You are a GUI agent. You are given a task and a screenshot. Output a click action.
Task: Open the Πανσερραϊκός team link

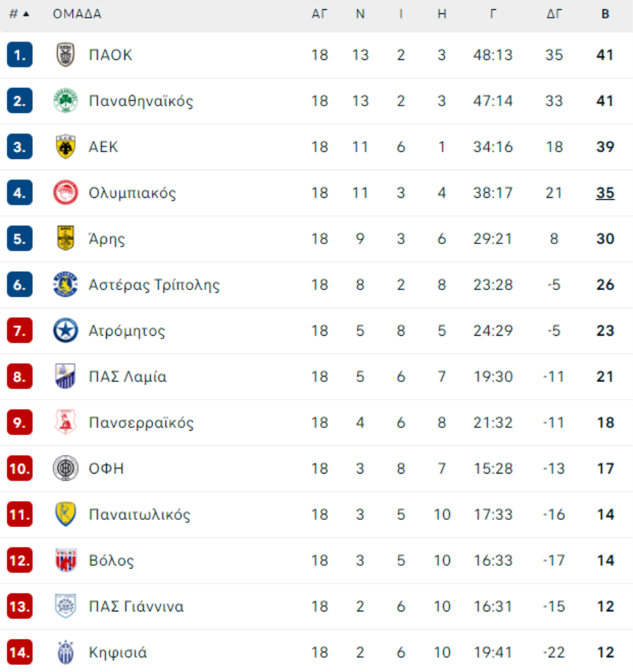coord(141,423)
